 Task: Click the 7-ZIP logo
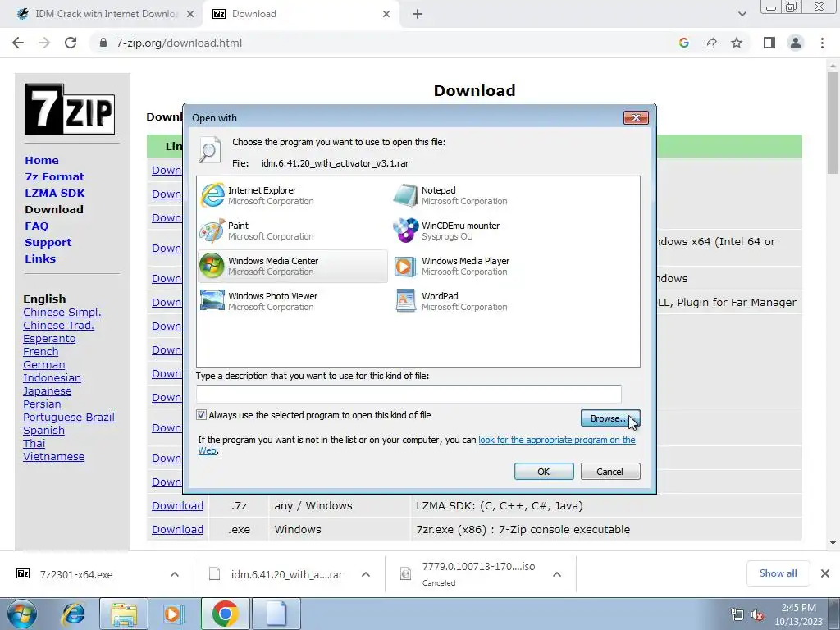[x=70, y=109]
